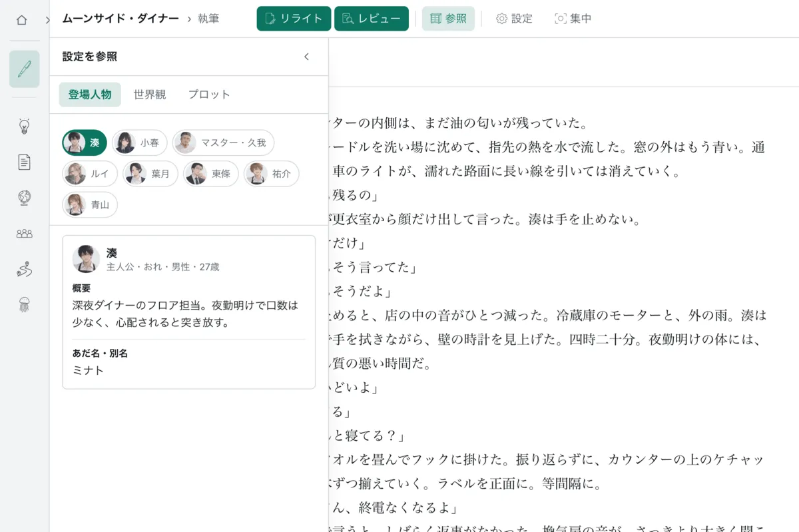The image size is (799, 532).
Task: Open the lightbulb ideas section
Action: click(x=25, y=126)
